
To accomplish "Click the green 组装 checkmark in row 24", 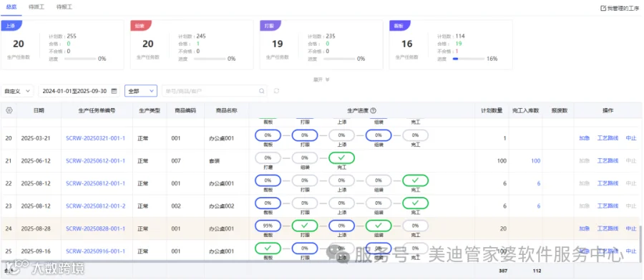I will click(379, 226).
